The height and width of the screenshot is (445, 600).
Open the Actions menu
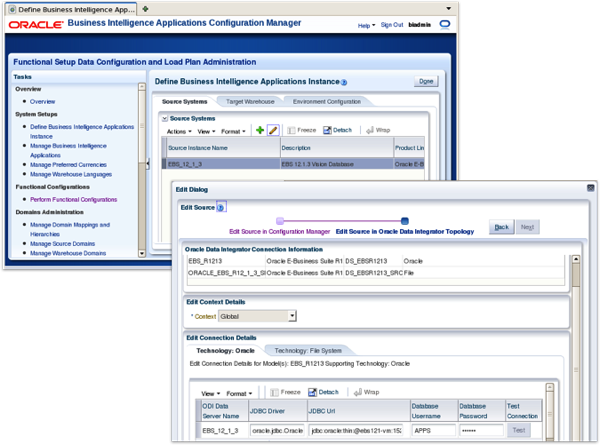pyautogui.click(x=179, y=132)
